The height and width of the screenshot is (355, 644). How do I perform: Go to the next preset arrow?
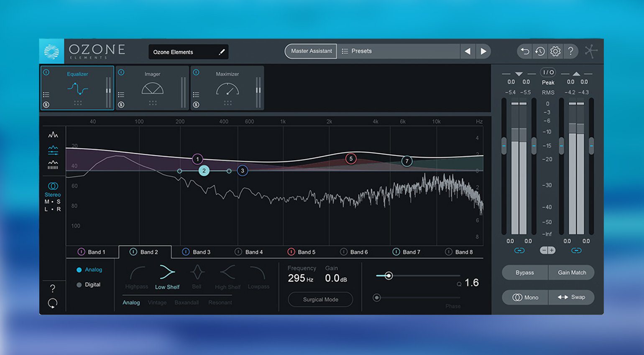click(x=483, y=51)
